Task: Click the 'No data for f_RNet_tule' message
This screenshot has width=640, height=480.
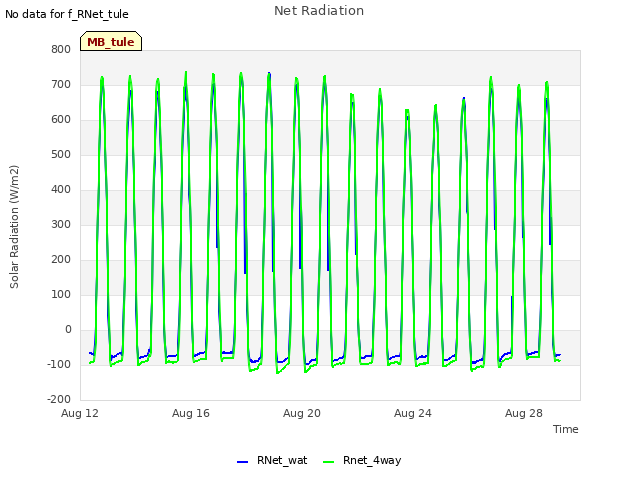Action: (67, 14)
